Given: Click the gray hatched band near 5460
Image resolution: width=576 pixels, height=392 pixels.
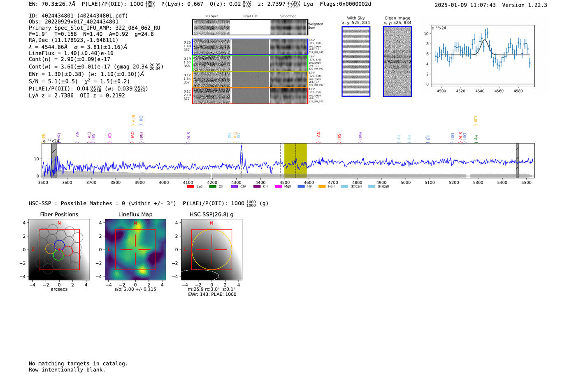Looking at the screenshot, I should tap(517, 160).
